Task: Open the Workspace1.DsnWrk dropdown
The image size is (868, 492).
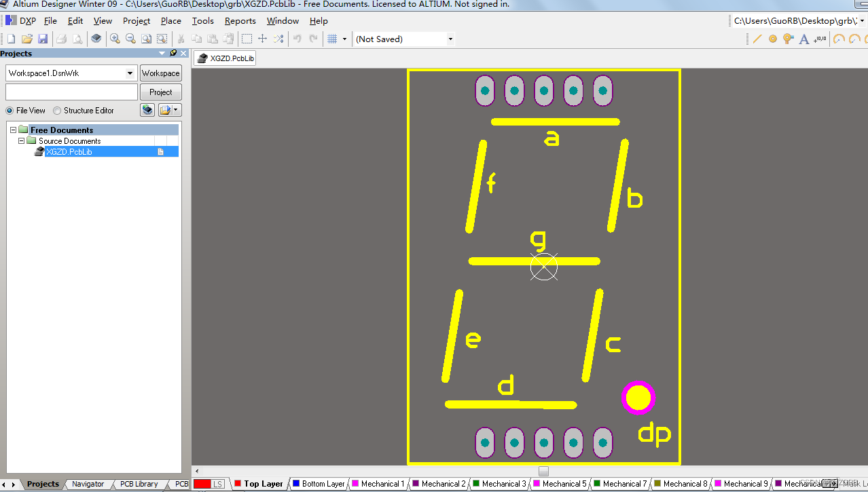Action: pos(129,73)
